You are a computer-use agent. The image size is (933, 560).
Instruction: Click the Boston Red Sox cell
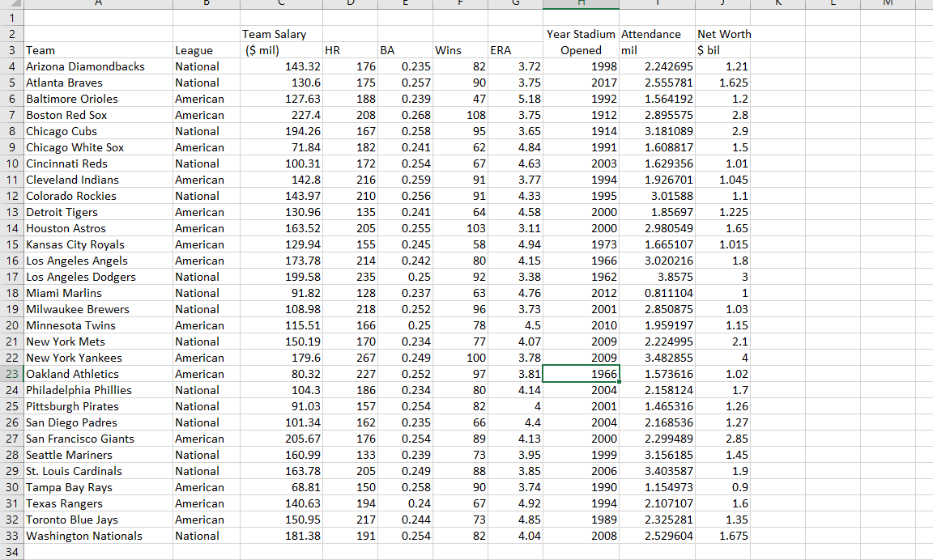click(x=98, y=115)
